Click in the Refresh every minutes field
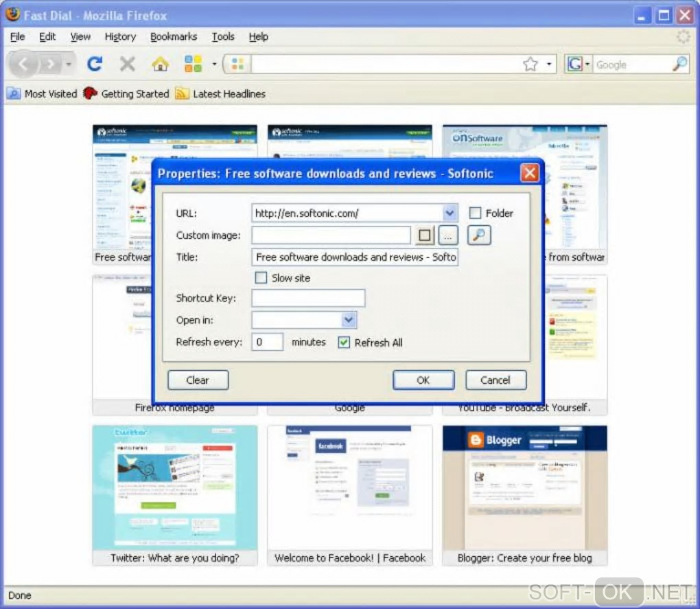This screenshot has height=609, width=700. click(x=267, y=342)
